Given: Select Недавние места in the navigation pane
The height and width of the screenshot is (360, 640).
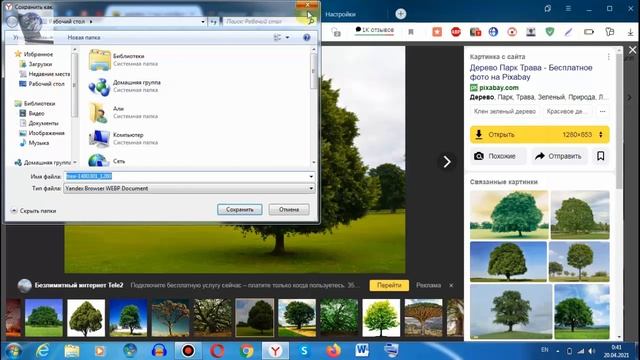Looking at the screenshot, I should point(45,74).
